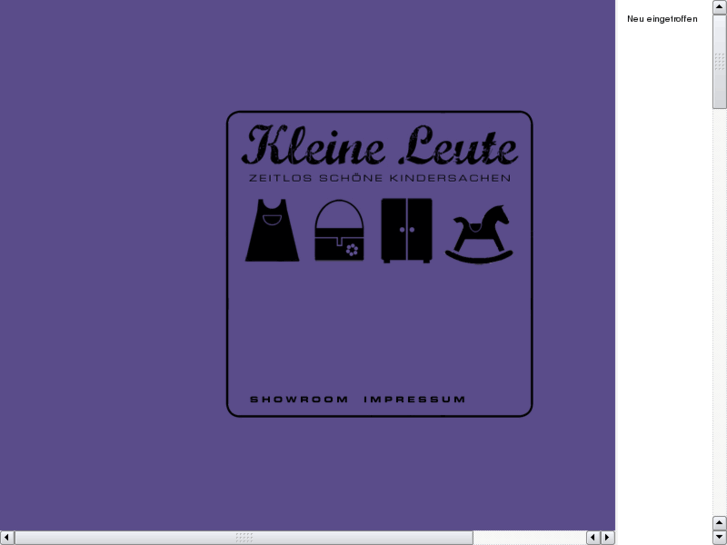The height and width of the screenshot is (545, 727).
Task: Click the vertical scrollbar top up arrow
Action: pos(720,7)
